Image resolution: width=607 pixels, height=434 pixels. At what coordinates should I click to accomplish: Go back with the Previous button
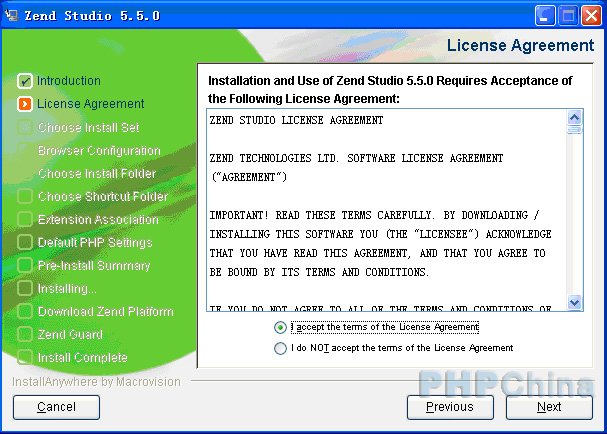tap(450, 407)
